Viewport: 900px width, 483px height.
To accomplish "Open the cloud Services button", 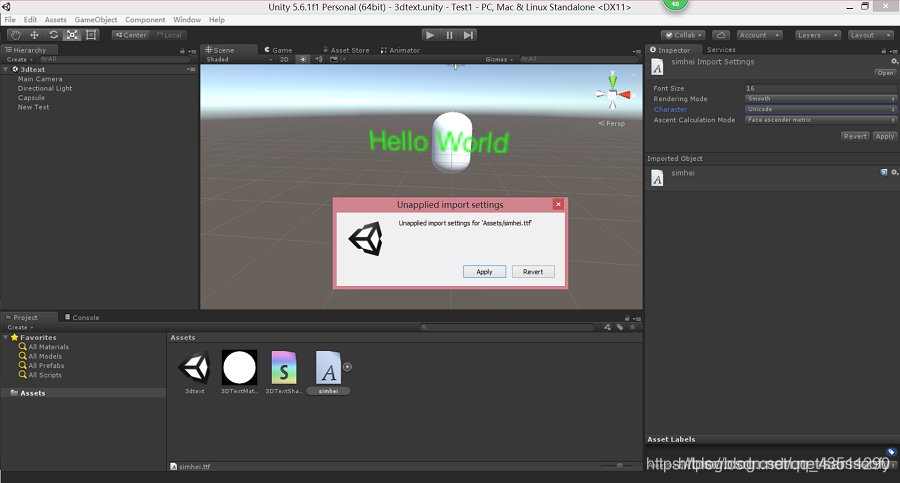I will (x=721, y=35).
